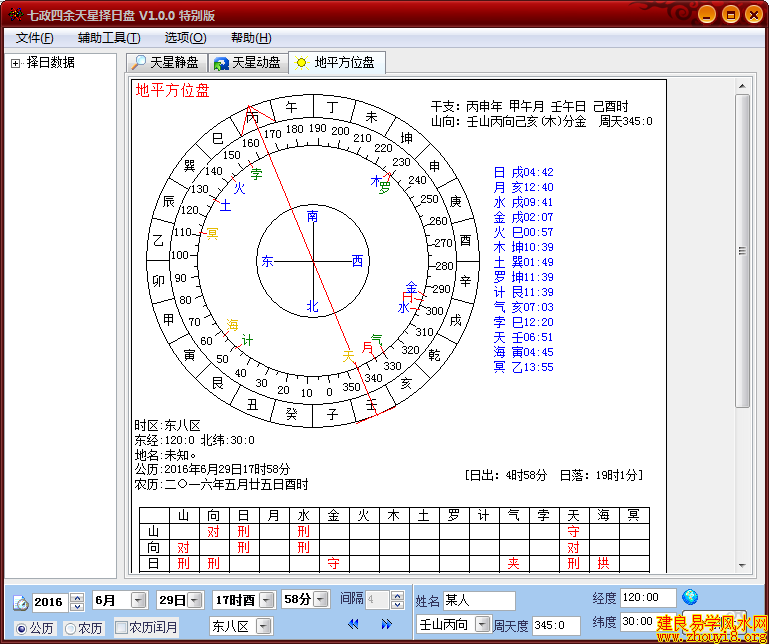Select the 公历 radio button
Image resolution: width=769 pixels, height=644 pixels.
[22, 628]
